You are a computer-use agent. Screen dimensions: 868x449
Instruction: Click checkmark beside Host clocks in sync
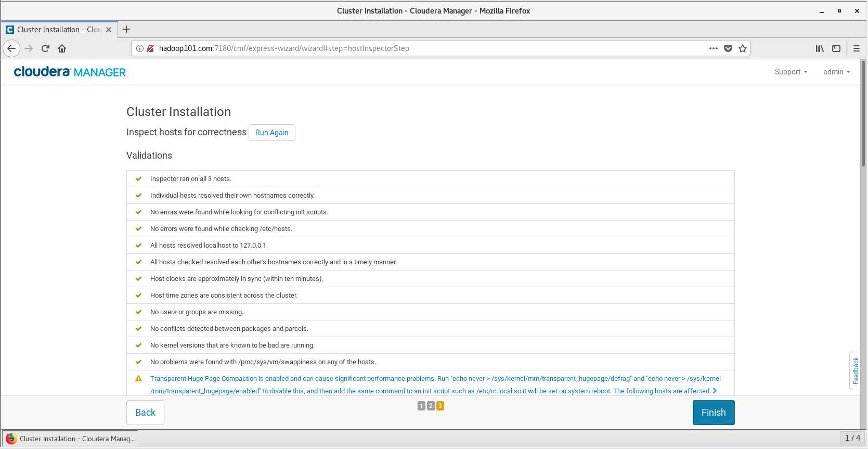pyautogui.click(x=139, y=278)
